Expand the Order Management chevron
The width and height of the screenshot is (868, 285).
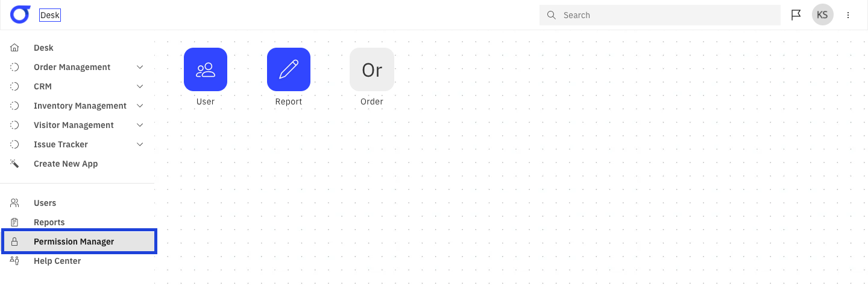click(x=140, y=67)
